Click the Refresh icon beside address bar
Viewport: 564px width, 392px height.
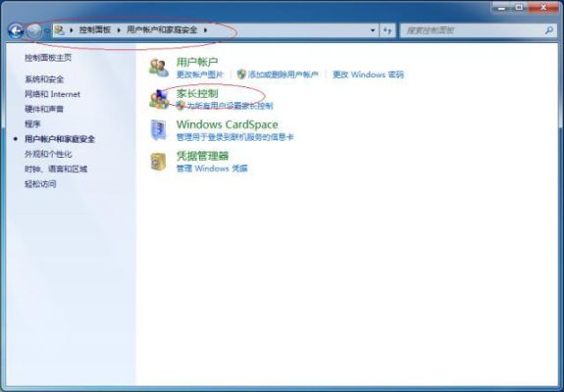tap(387, 30)
